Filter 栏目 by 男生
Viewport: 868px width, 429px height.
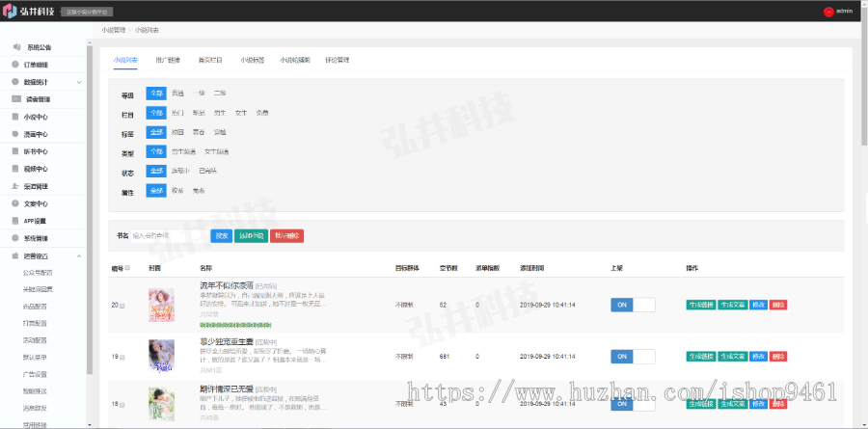pos(220,113)
